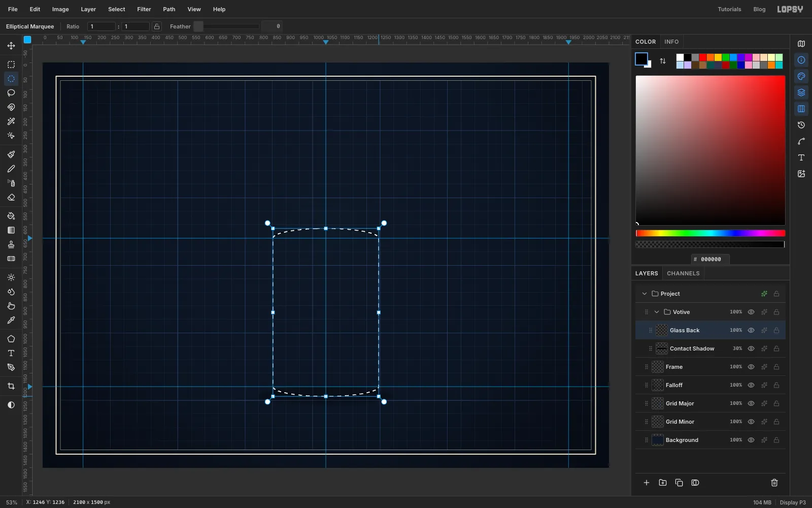
Task: Hide the Falloff layer
Action: [x=751, y=385]
